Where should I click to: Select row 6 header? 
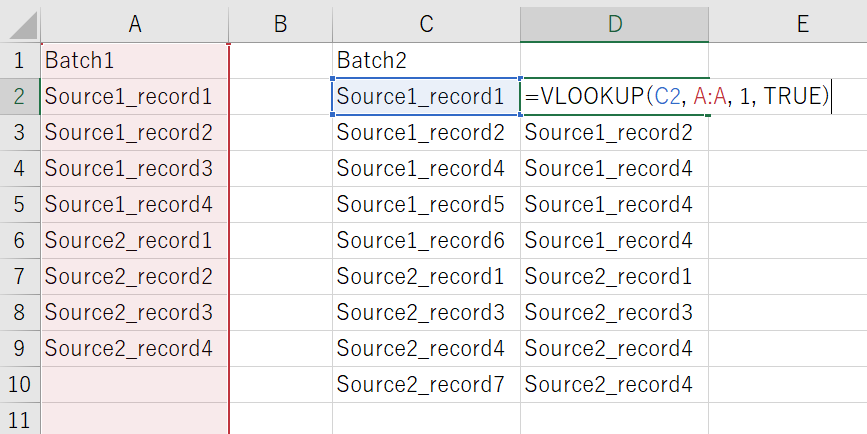(x=20, y=240)
